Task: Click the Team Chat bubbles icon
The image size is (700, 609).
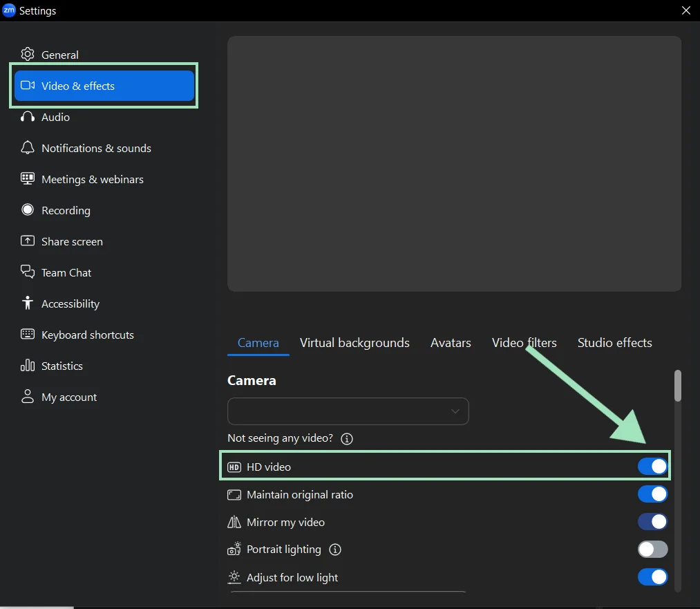Action: tap(27, 272)
